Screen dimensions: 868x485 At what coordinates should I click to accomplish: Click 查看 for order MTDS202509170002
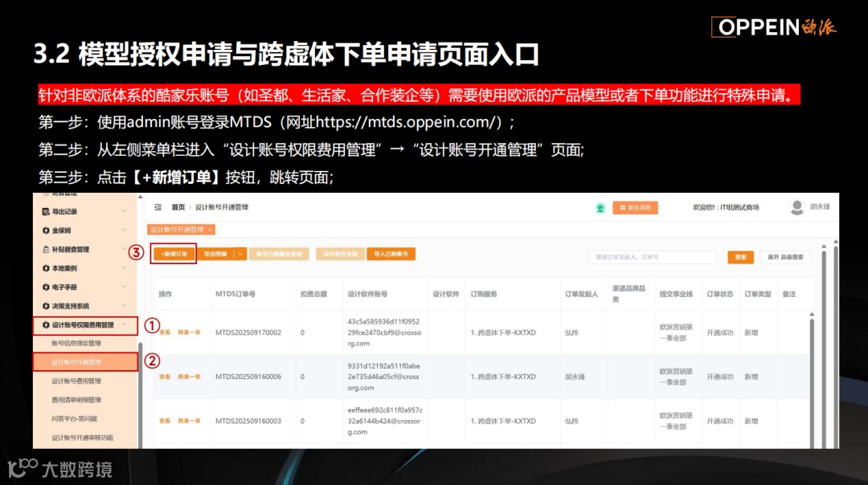pyautogui.click(x=165, y=332)
